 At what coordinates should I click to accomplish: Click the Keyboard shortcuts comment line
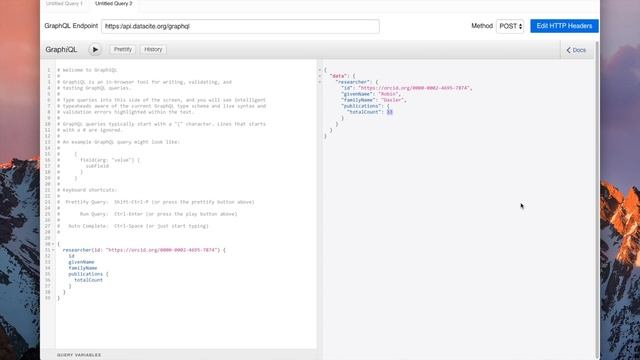coord(87,190)
